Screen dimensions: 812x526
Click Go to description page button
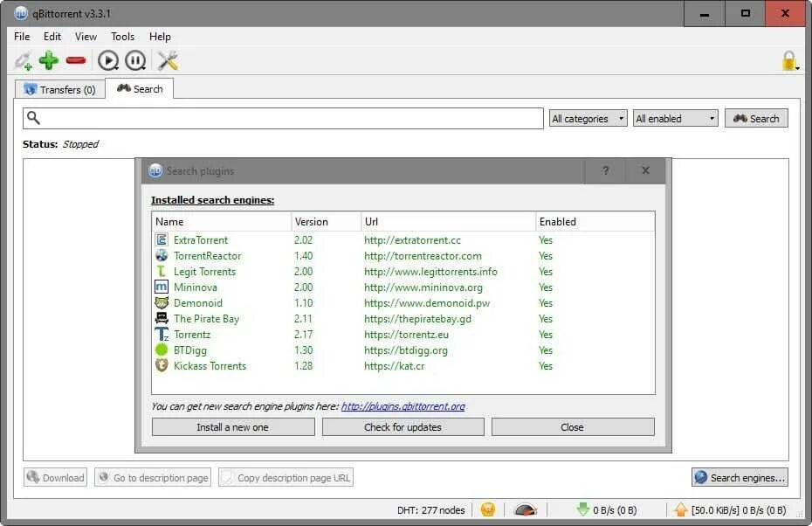click(x=153, y=477)
